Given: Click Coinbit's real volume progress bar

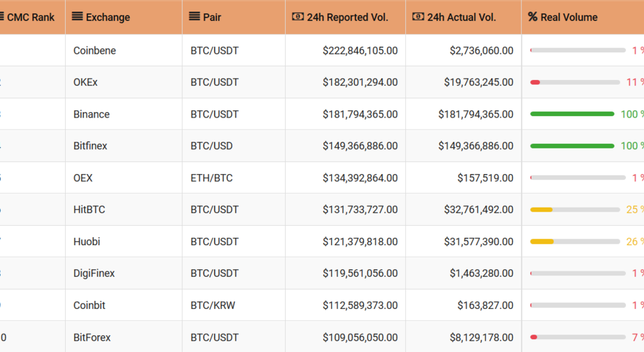Looking at the screenshot, I should [578, 305].
